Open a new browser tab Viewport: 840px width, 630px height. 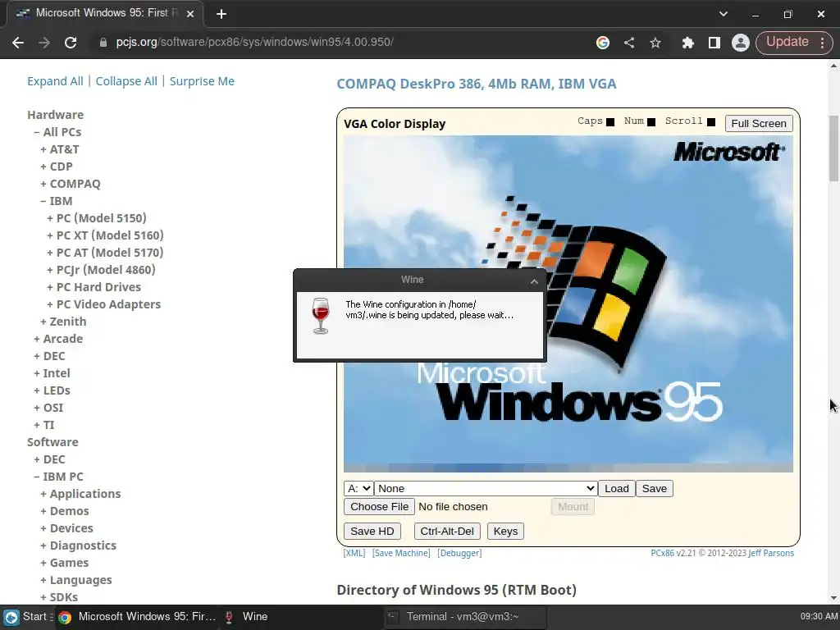click(221, 14)
